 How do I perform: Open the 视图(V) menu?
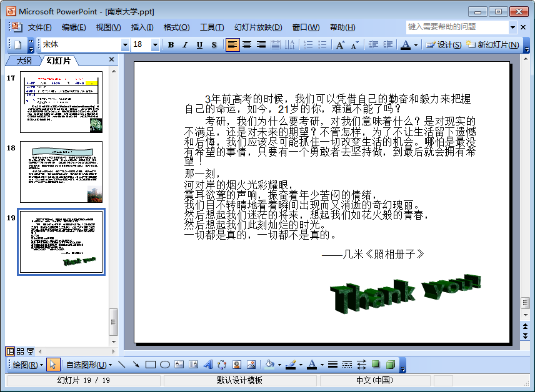point(108,27)
